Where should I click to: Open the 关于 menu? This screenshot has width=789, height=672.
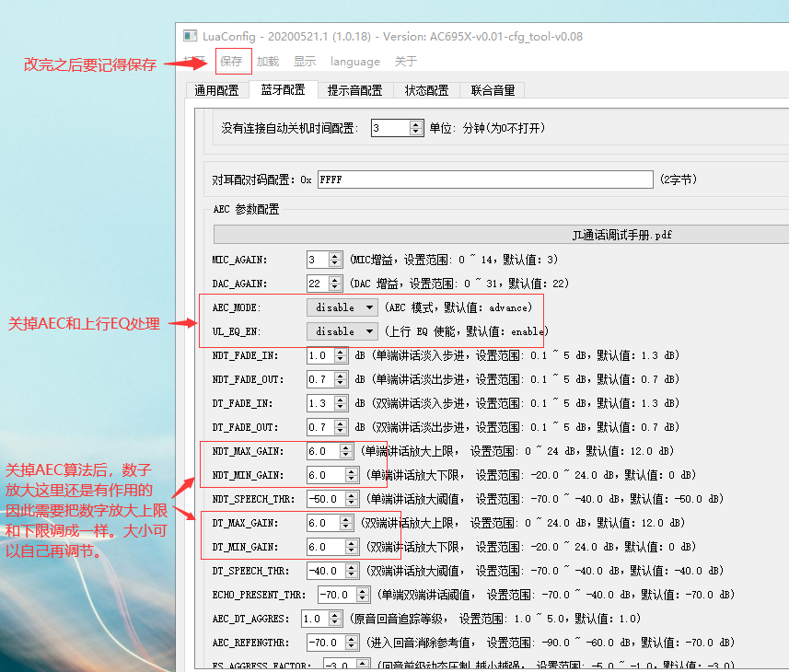click(406, 62)
